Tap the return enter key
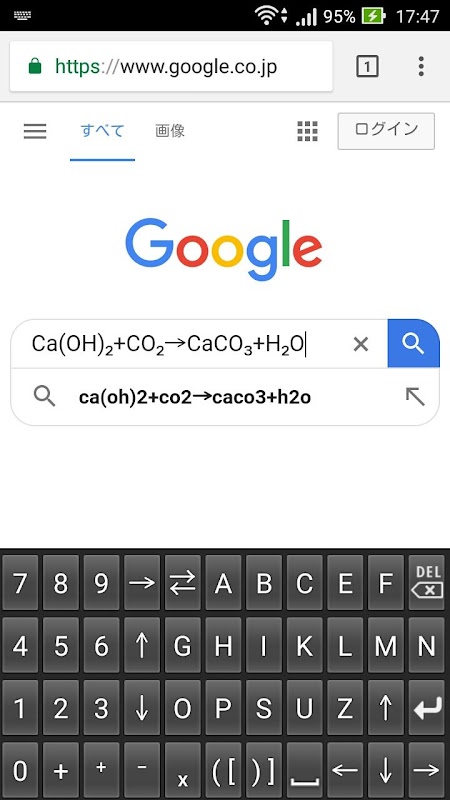 427,708
